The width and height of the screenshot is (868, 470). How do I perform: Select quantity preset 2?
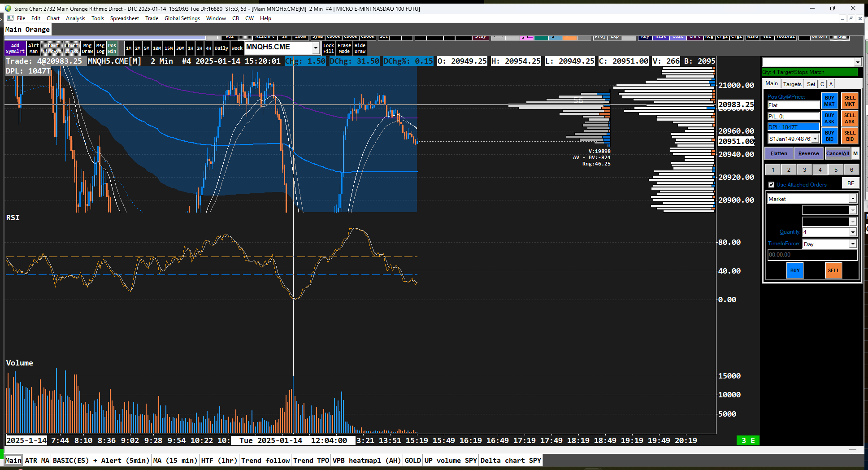(x=789, y=170)
